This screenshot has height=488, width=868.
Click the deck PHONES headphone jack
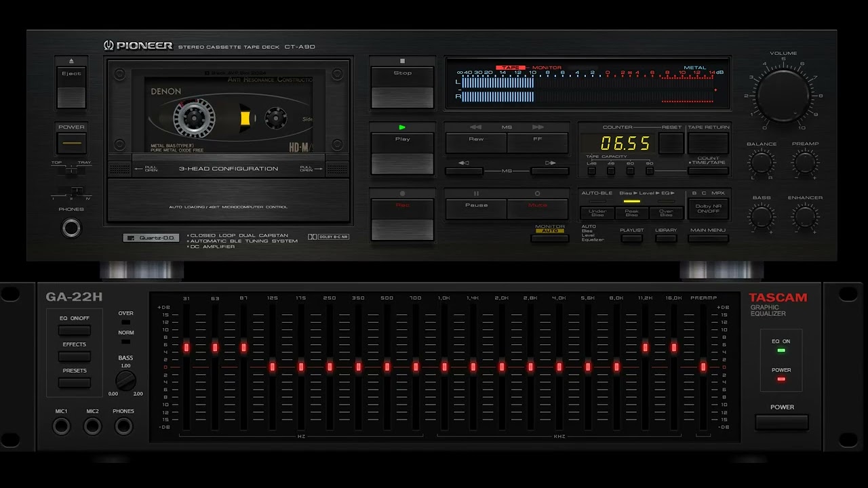[x=71, y=228]
